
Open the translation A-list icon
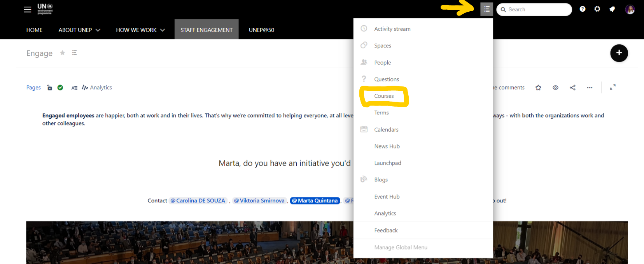74,88
